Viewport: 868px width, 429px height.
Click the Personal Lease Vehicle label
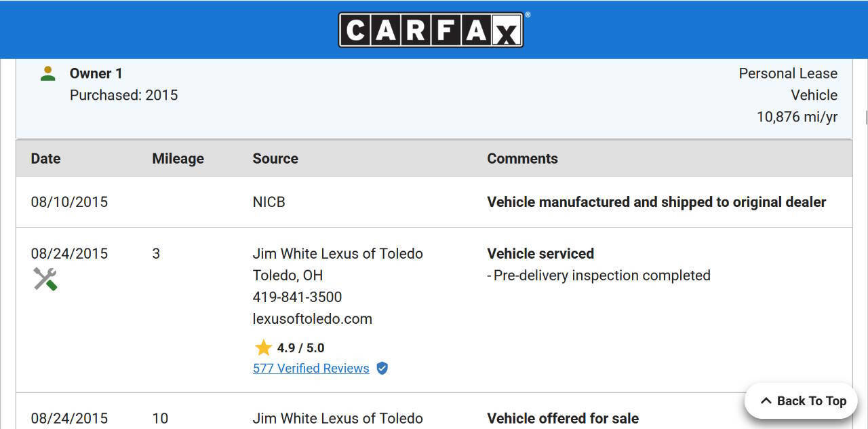point(787,83)
